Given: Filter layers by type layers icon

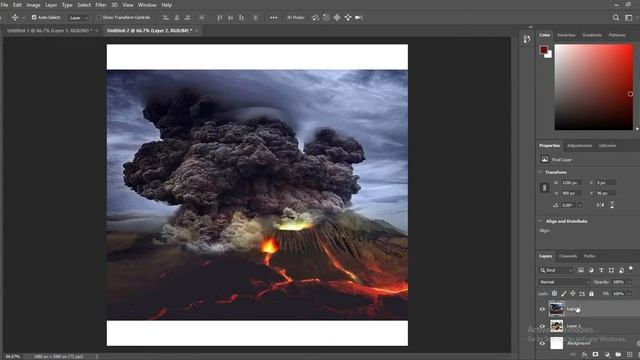Looking at the screenshot, I should point(601,270).
